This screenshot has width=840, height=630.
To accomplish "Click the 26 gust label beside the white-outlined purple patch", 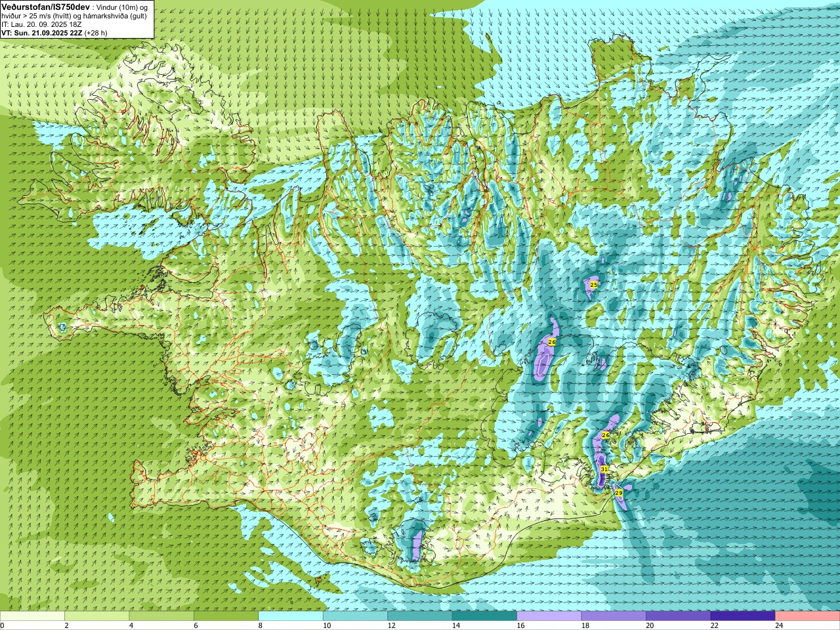I will (x=552, y=342).
